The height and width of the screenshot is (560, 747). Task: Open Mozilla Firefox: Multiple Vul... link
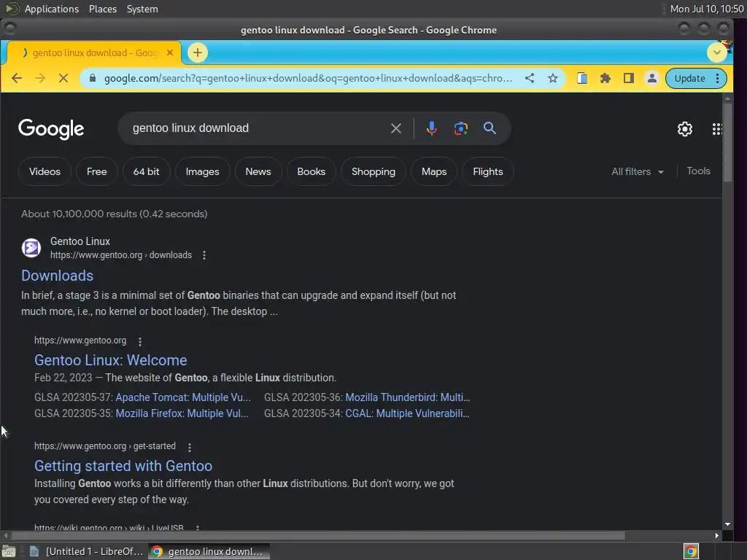[x=182, y=414]
